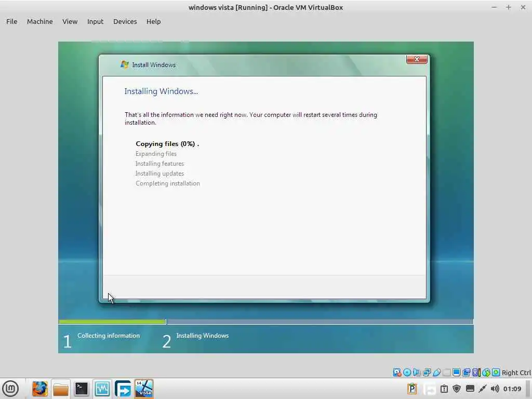Open the network connection tray icon
The image size is (532, 399).
click(483, 389)
